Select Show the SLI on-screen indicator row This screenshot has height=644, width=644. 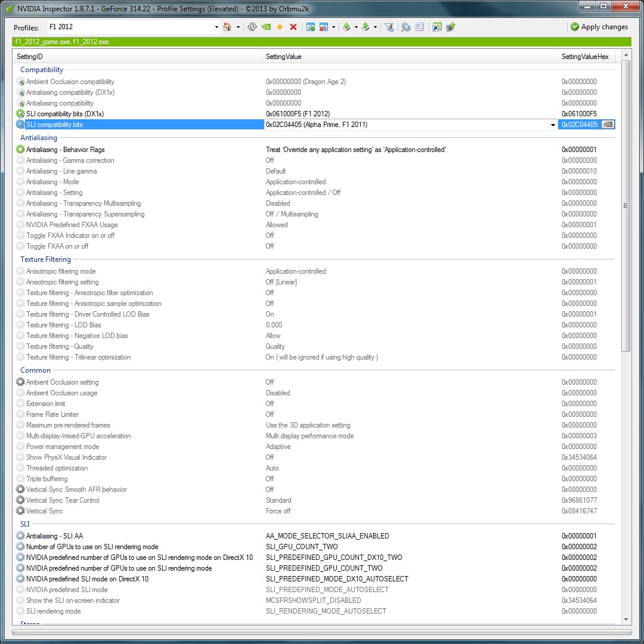[x=315, y=600]
